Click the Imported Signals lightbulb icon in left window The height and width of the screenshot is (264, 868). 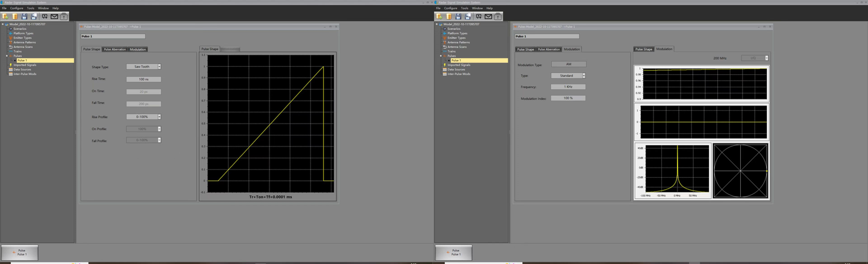click(10, 65)
